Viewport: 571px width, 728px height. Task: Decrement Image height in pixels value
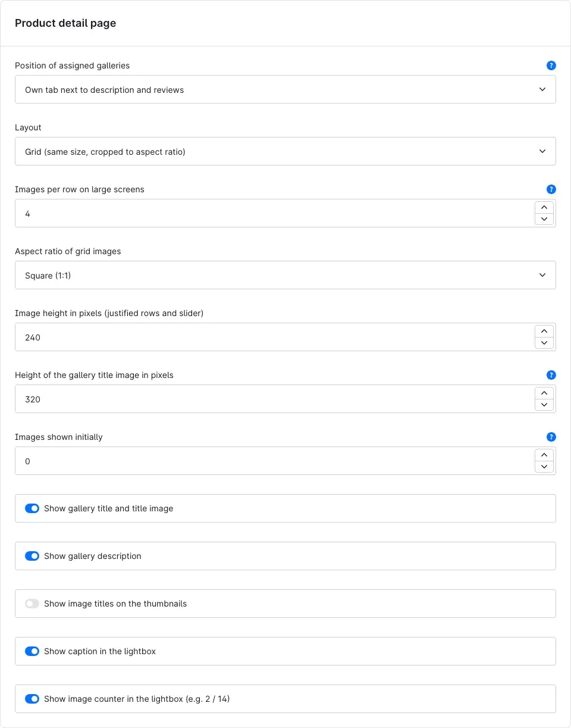click(x=544, y=343)
